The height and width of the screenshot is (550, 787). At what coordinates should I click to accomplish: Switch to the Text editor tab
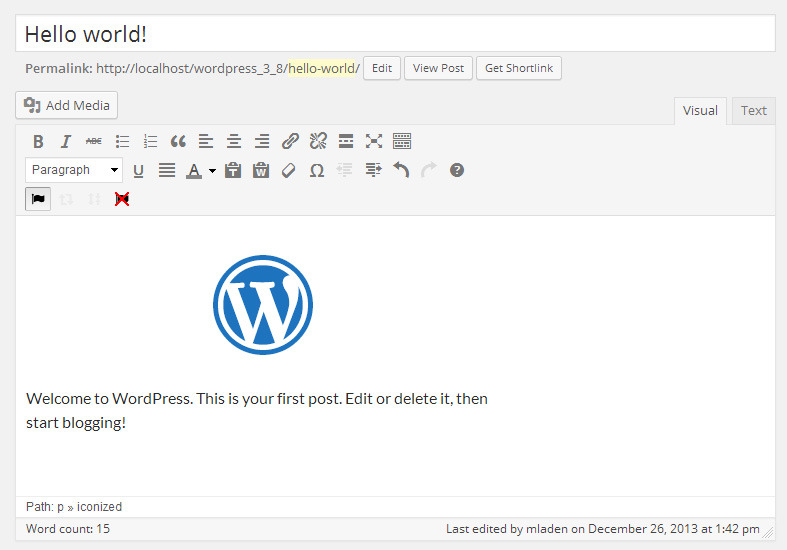tap(753, 111)
